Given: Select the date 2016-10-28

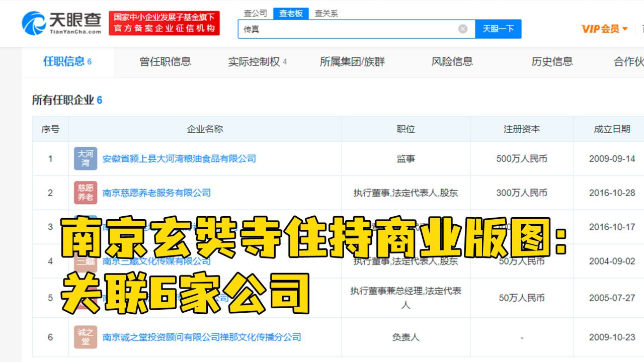Looking at the screenshot, I should tap(612, 193).
